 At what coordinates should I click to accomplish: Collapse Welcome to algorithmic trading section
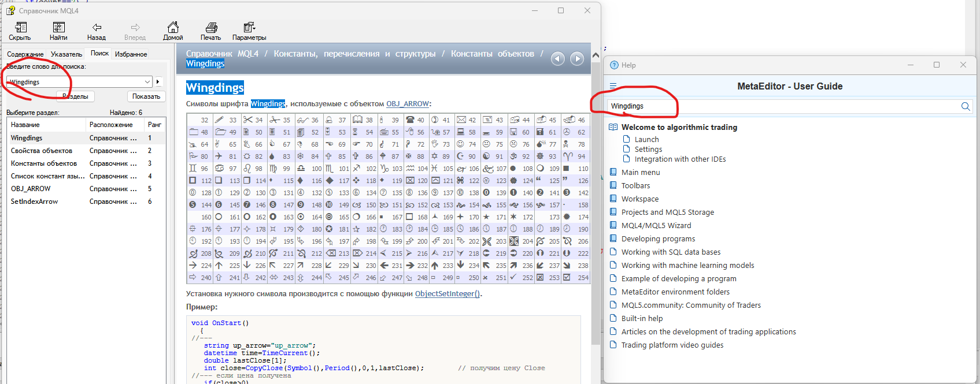click(x=613, y=127)
